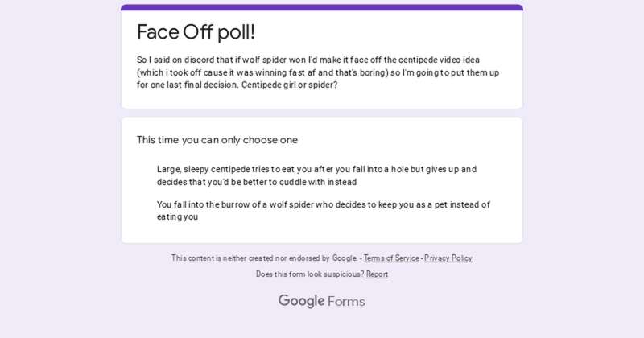Open the Privacy Policy link
This screenshot has width=644, height=338.
(x=448, y=258)
